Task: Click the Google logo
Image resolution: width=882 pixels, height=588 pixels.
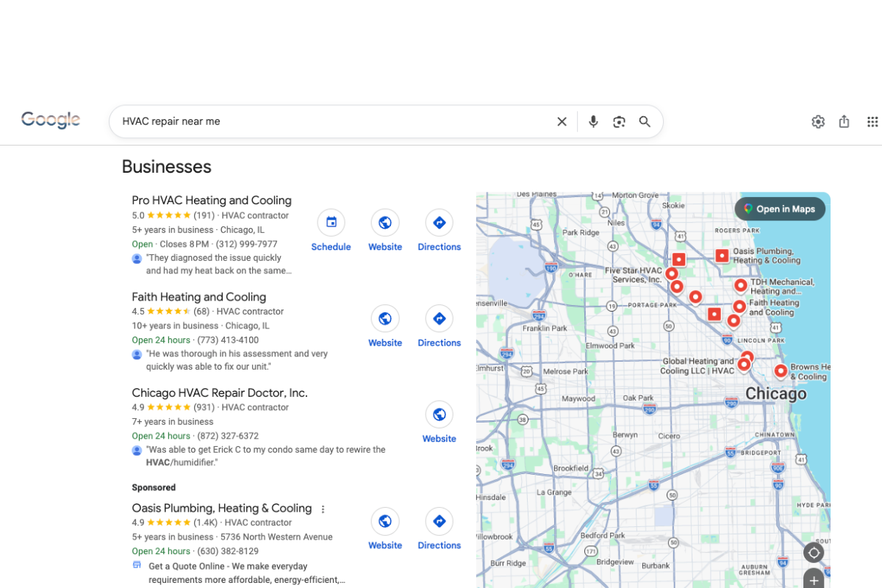Action: [x=51, y=121]
